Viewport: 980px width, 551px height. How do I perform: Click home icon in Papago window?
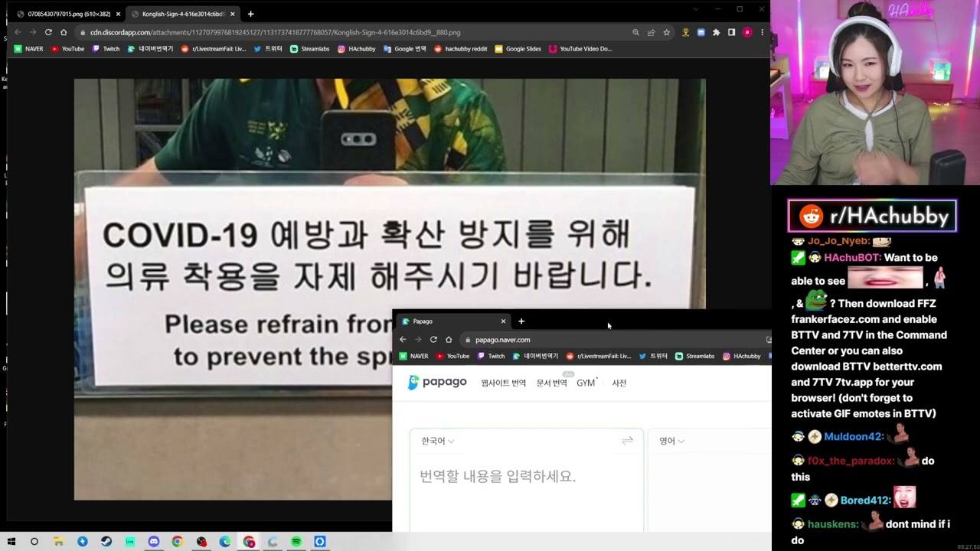coord(449,340)
